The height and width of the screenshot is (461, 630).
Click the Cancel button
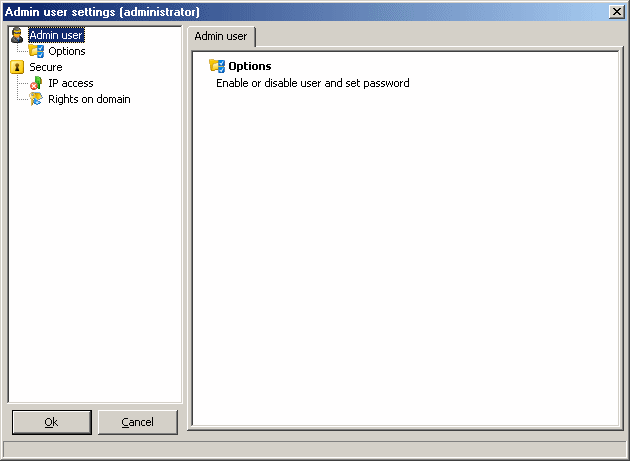pyautogui.click(x=138, y=422)
